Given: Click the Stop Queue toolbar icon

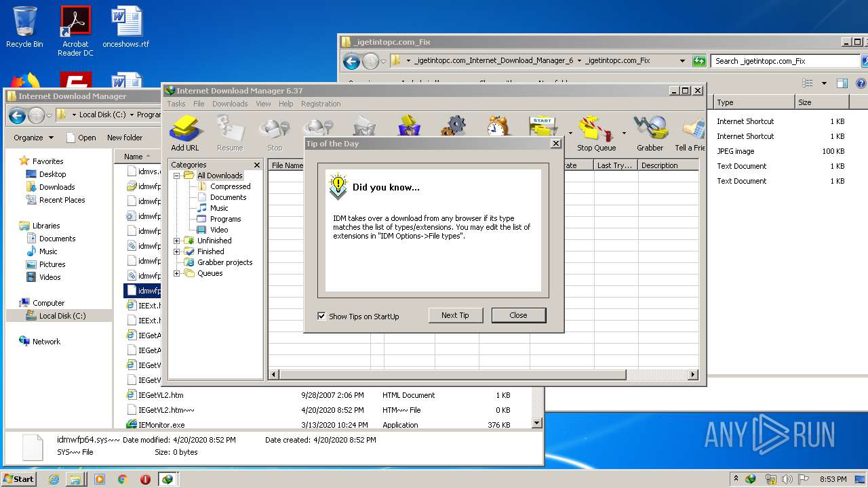Looking at the screenshot, I should [595, 133].
